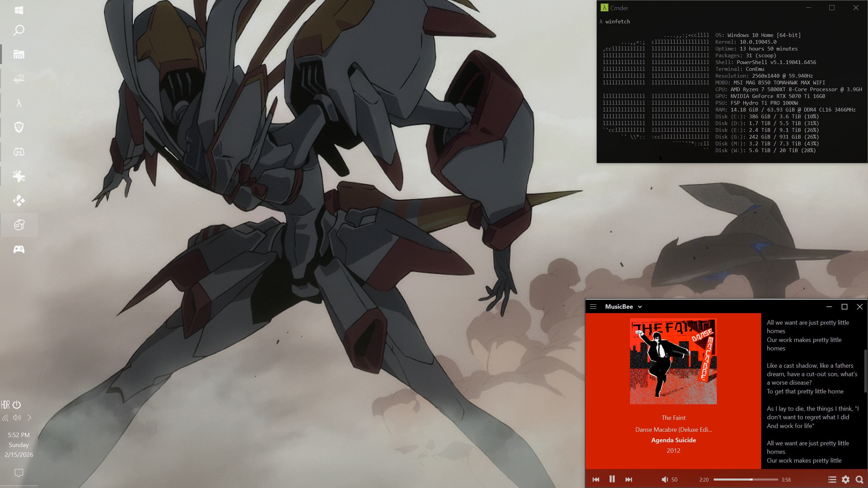This screenshot has height=488, width=868.
Task: Open the Windows Start menu
Action: pyautogui.click(x=19, y=10)
